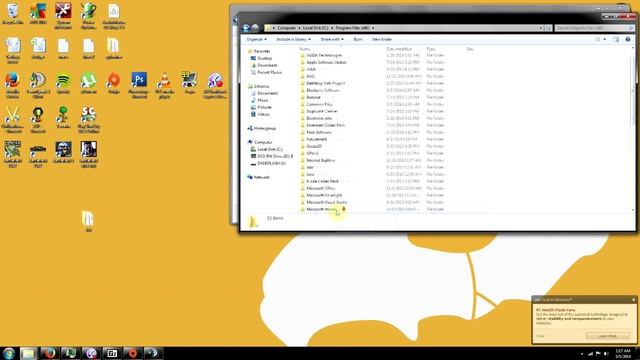Open the Recycle Bin desktop icon

click(13, 14)
